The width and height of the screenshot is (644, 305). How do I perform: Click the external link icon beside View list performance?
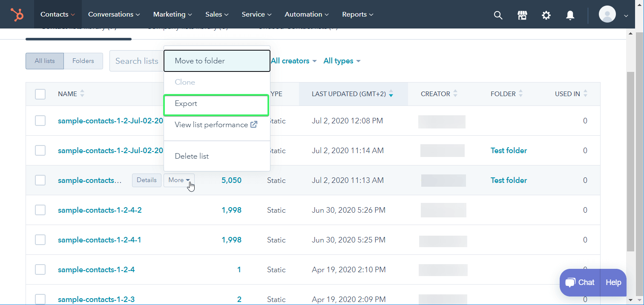pyautogui.click(x=254, y=124)
